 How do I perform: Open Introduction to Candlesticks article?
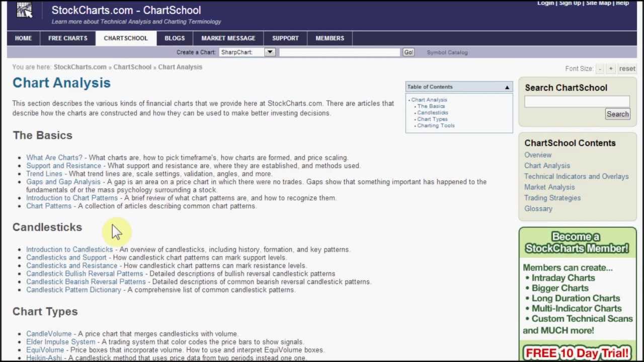[x=69, y=249]
